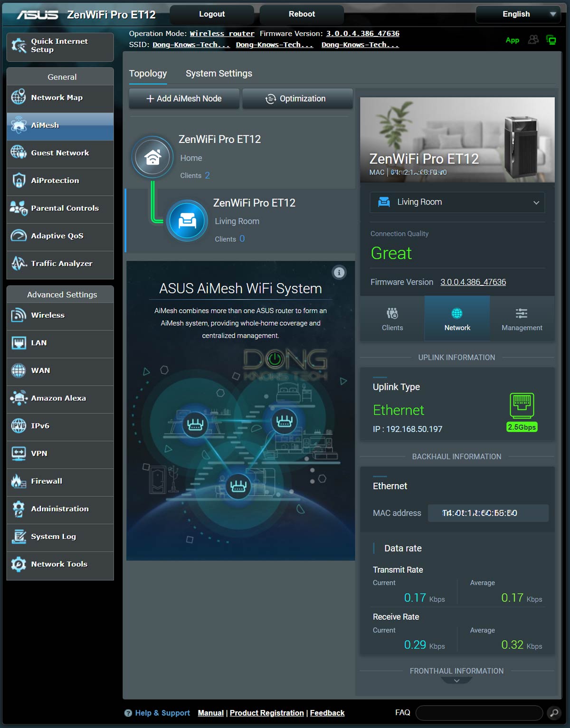Open the Adaptive QoS tool
Image resolution: width=570 pixels, height=728 pixels.
(57, 236)
